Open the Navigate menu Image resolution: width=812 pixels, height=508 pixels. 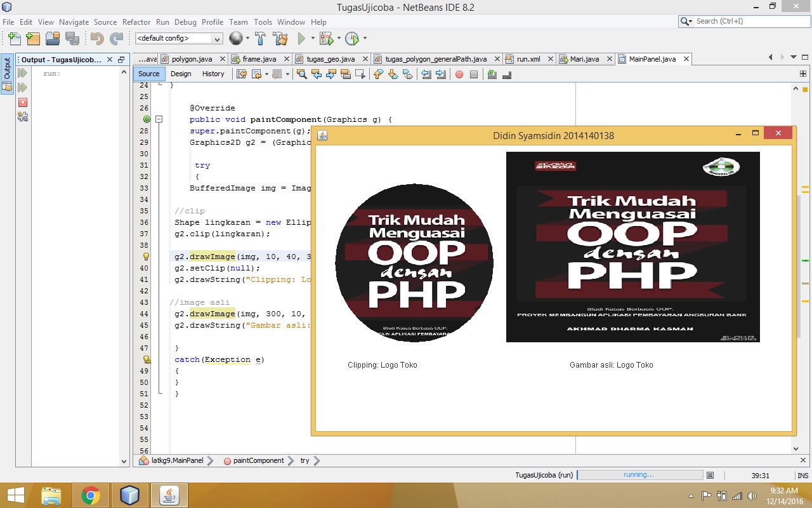click(74, 22)
